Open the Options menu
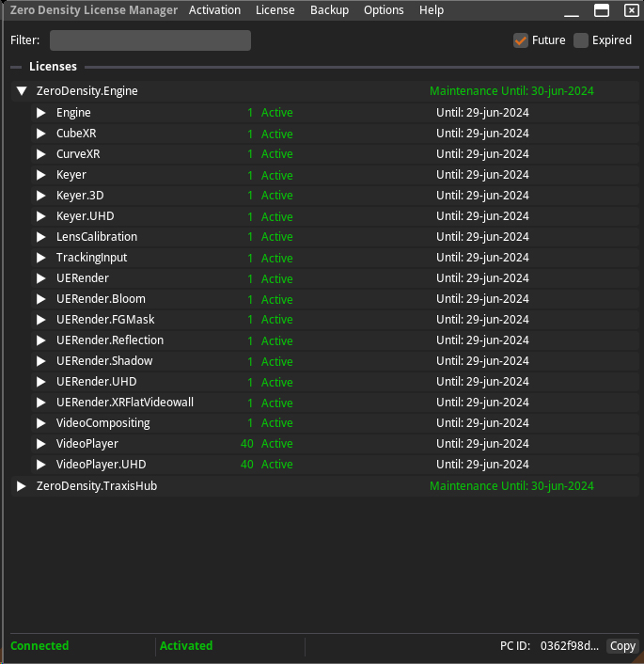The height and width of the screenshot is (664, 644). pos(384,10)
